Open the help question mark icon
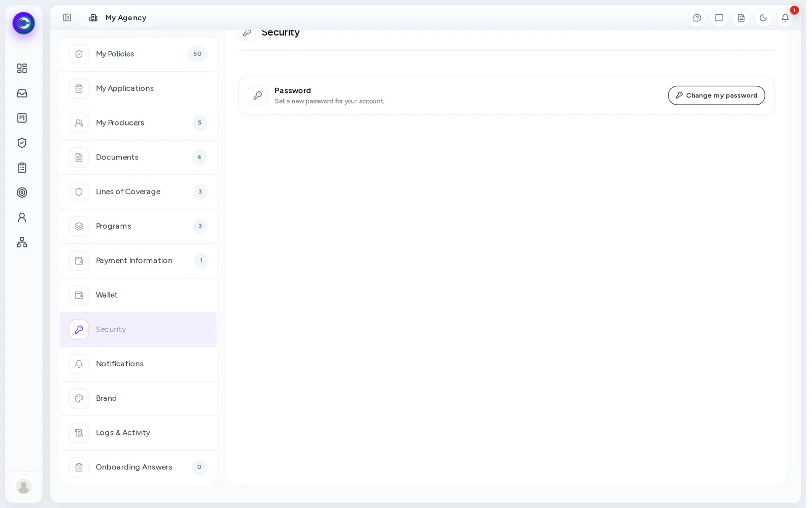This screenshot has width=812, height=508. pyautogui.click(x=697, y=18)
